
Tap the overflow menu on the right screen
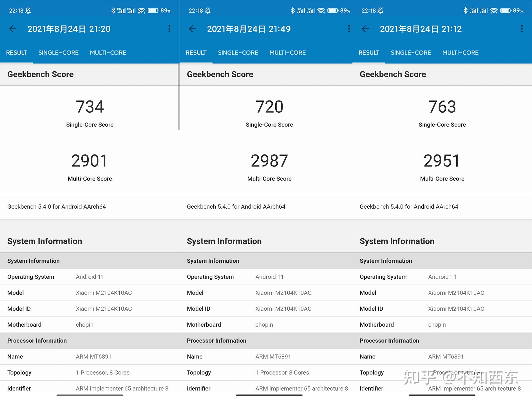pos(521,29)
